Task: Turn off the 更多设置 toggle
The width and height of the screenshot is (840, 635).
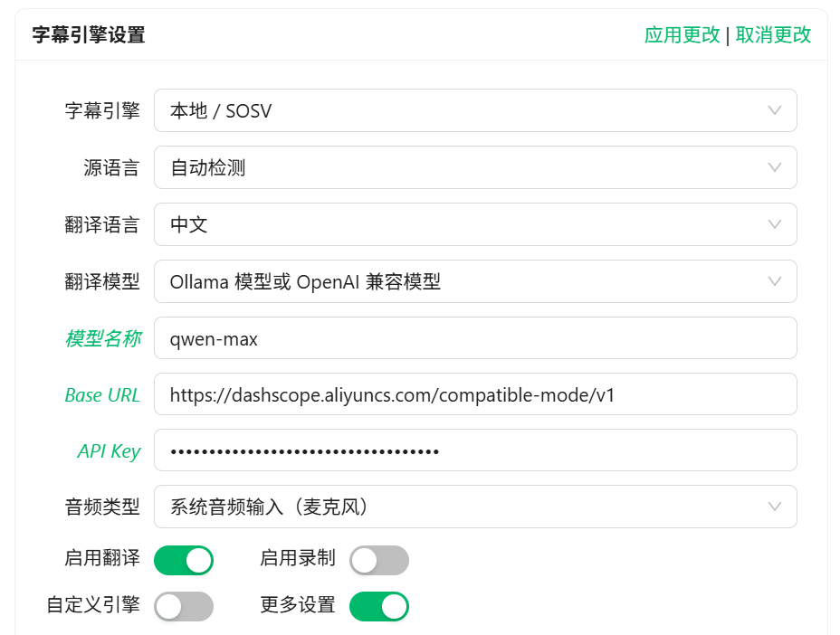Action: [x=379, y=606]
